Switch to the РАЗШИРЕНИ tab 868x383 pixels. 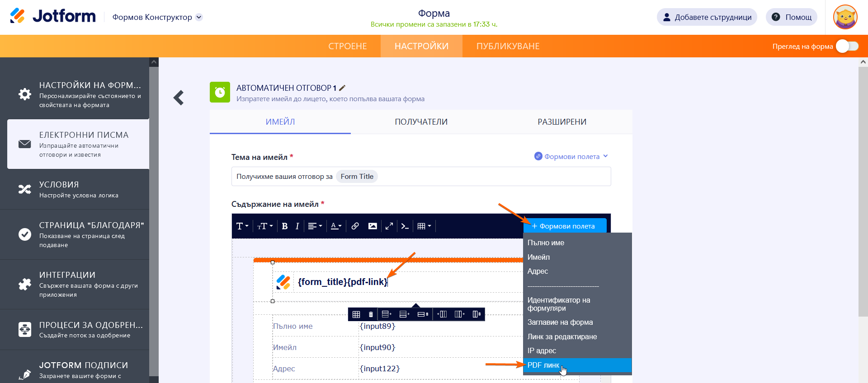[x=562, y=122]
